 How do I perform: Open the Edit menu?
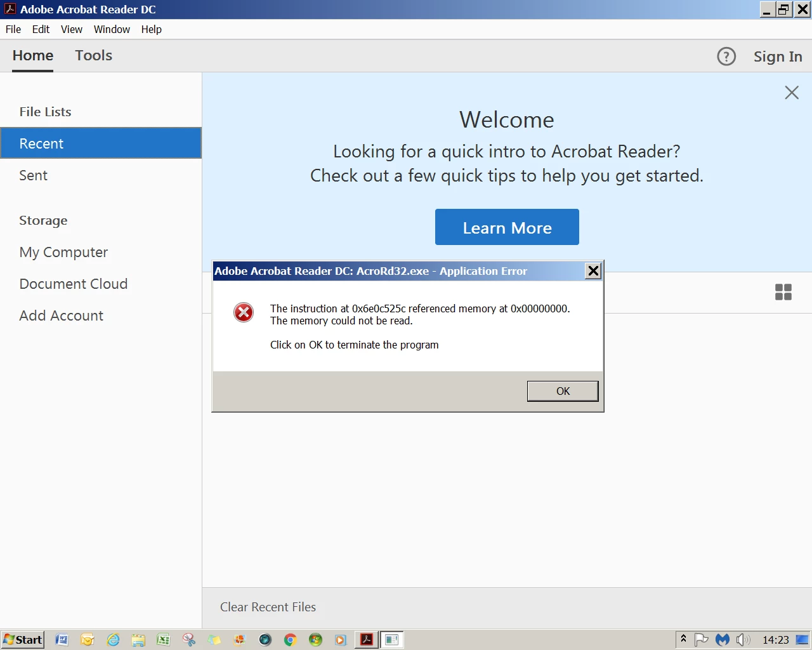41,29
